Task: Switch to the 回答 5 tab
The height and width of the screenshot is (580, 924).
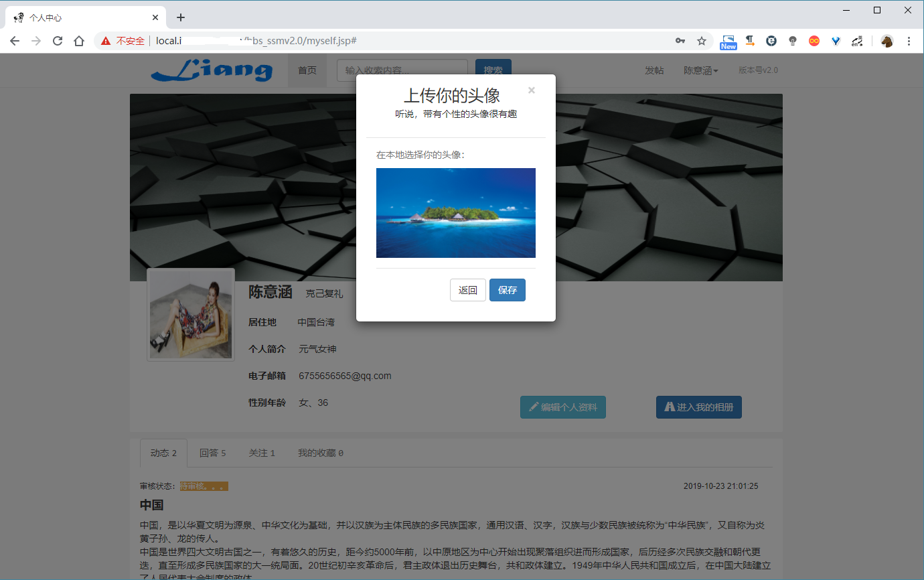Action: point(213,453)
